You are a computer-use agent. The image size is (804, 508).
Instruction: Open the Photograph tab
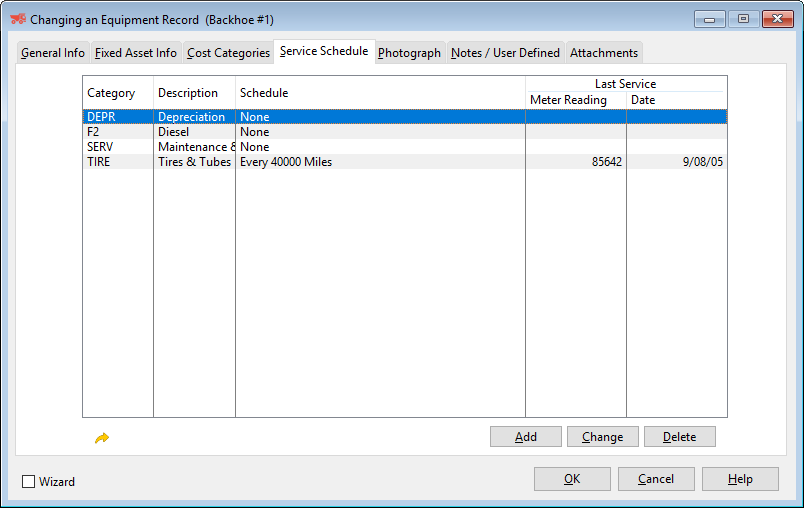pyautogui.click(x=409, y=53)
